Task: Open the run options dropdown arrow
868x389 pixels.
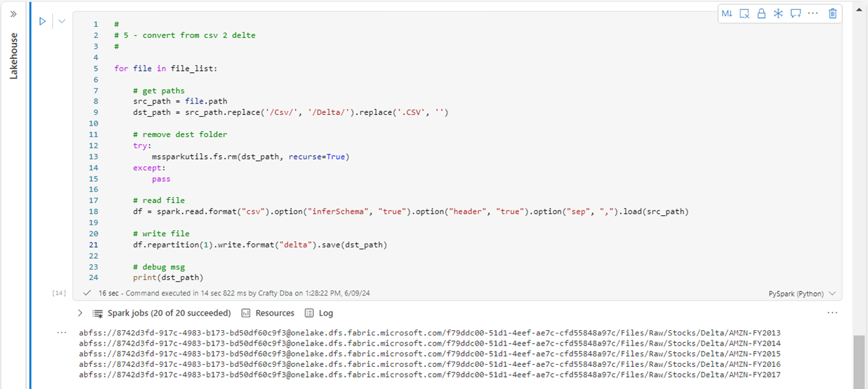Action: pos(62,21)
